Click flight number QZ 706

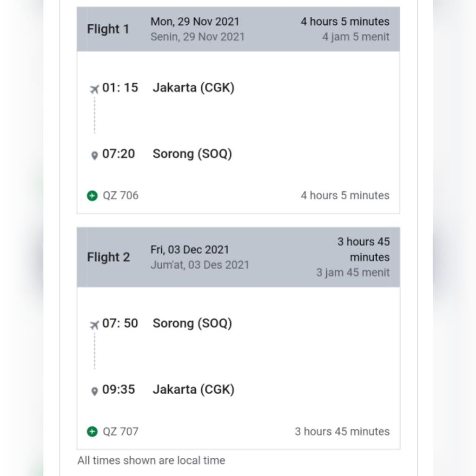coord(120,196)
